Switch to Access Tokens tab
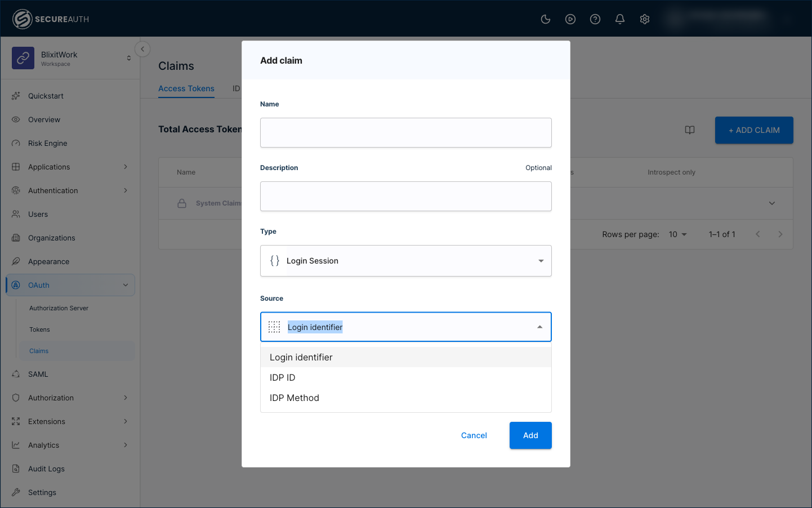The height and width of the screenshot is (508, 812). [x=186, y=88]
